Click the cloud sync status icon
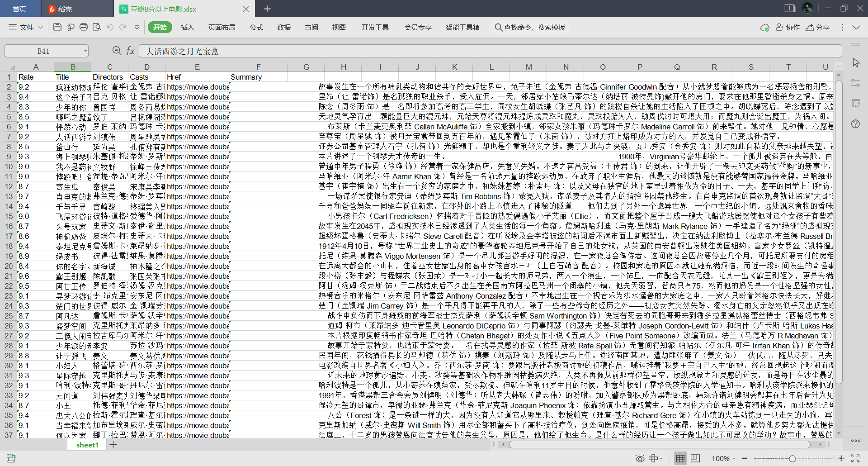Image resolution: width=868 pixels, height=466 pixels. tap(765, 28)
